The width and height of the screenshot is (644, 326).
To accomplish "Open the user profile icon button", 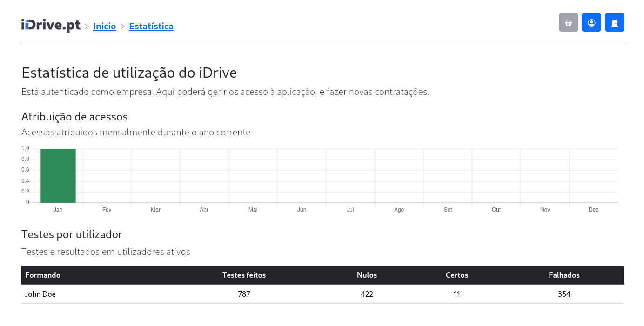I will click(591, 22).
